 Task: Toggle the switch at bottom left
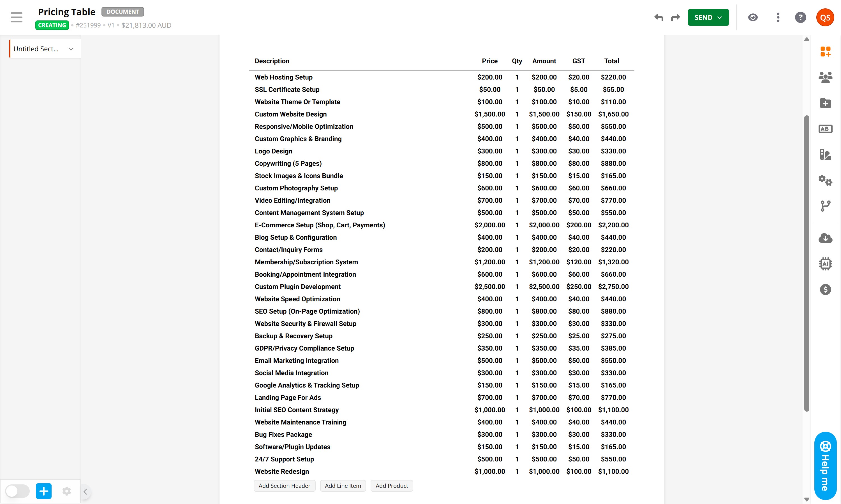point(17,491)
